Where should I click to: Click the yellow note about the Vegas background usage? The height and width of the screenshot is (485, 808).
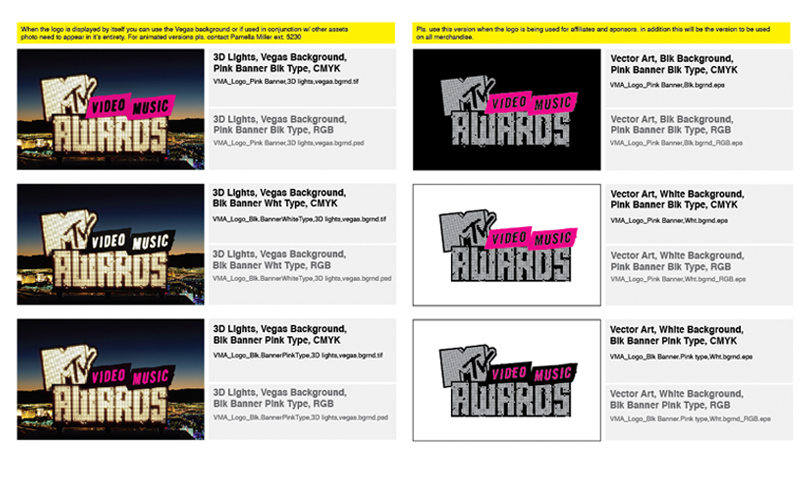click(x=206, y=33)
